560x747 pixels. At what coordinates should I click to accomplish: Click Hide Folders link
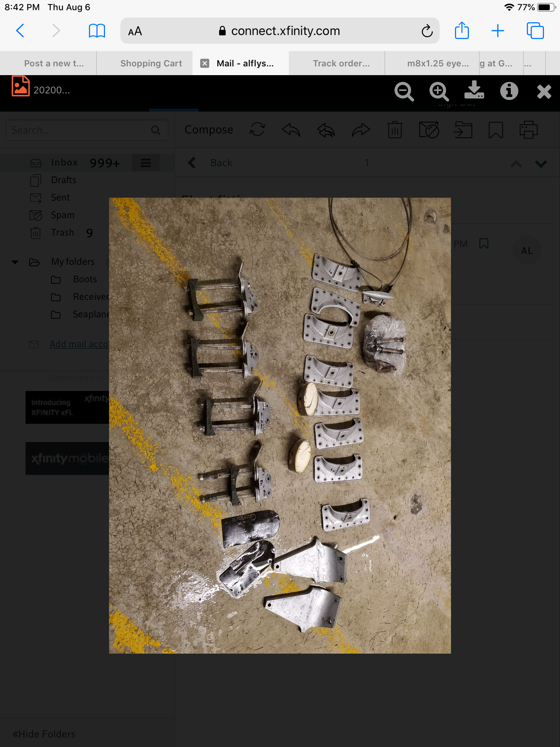tap(44, 734)
